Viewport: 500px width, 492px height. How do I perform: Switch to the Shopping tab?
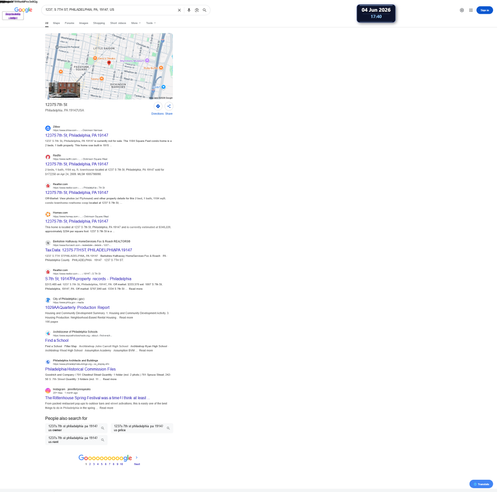(100, 23)
